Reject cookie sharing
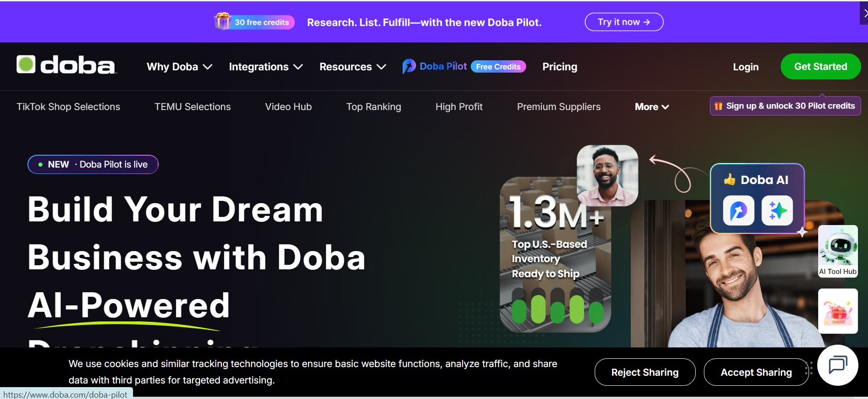Image resolution: width=868 pixels, height=399 pixels. coord(645,372)
